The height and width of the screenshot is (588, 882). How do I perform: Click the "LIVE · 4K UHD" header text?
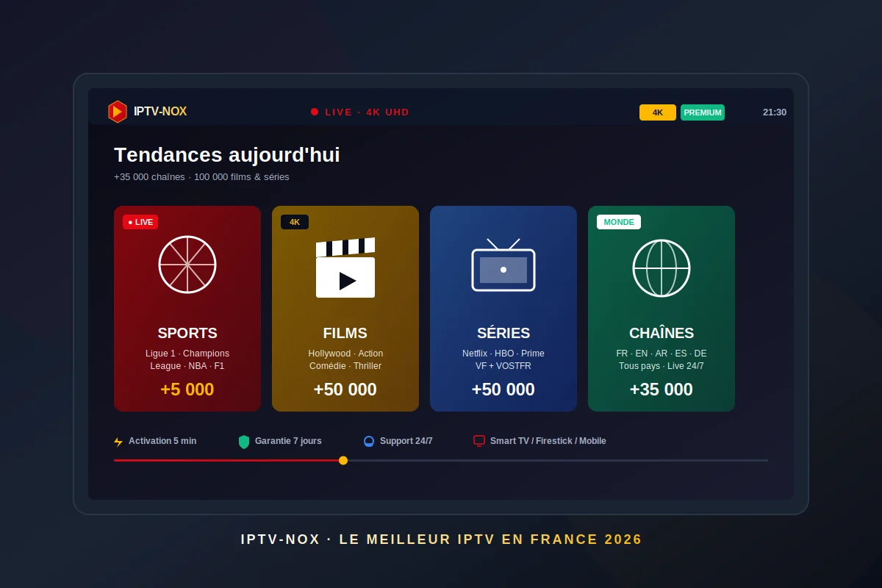pos(367,112)
